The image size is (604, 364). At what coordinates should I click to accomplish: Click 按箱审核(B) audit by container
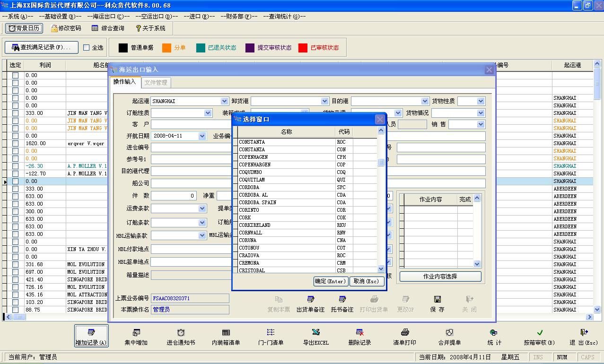539,336
